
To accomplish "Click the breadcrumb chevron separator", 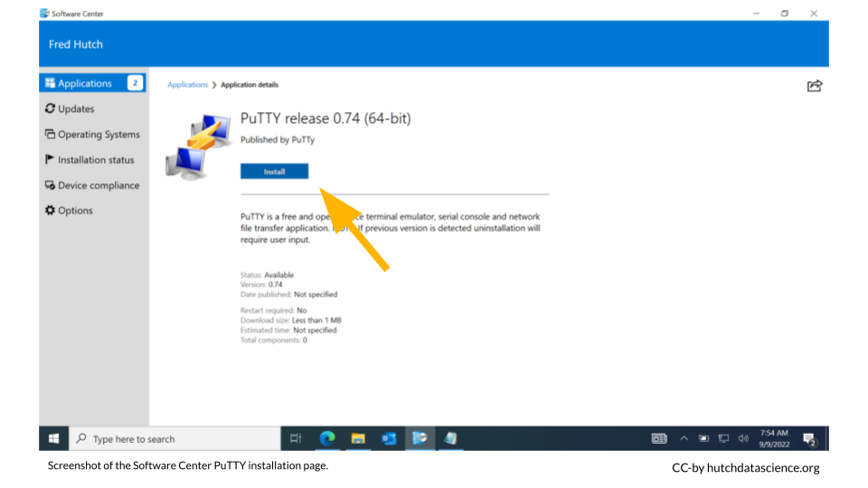I will [214, 85].
